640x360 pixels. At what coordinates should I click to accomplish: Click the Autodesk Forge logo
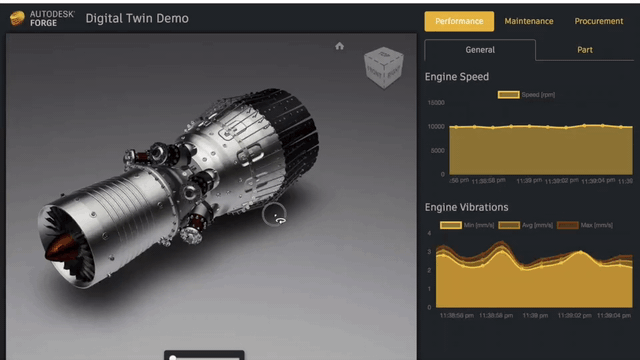[x=42, y=18]
